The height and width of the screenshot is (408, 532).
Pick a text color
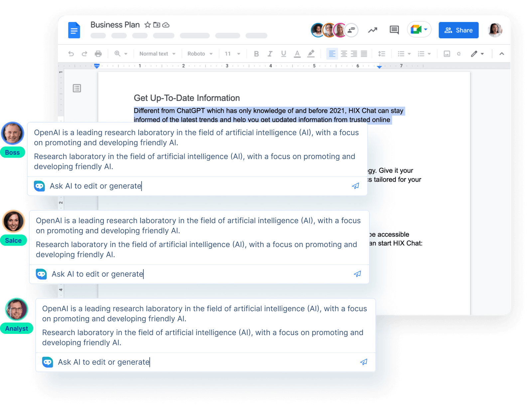coord(297,54)
